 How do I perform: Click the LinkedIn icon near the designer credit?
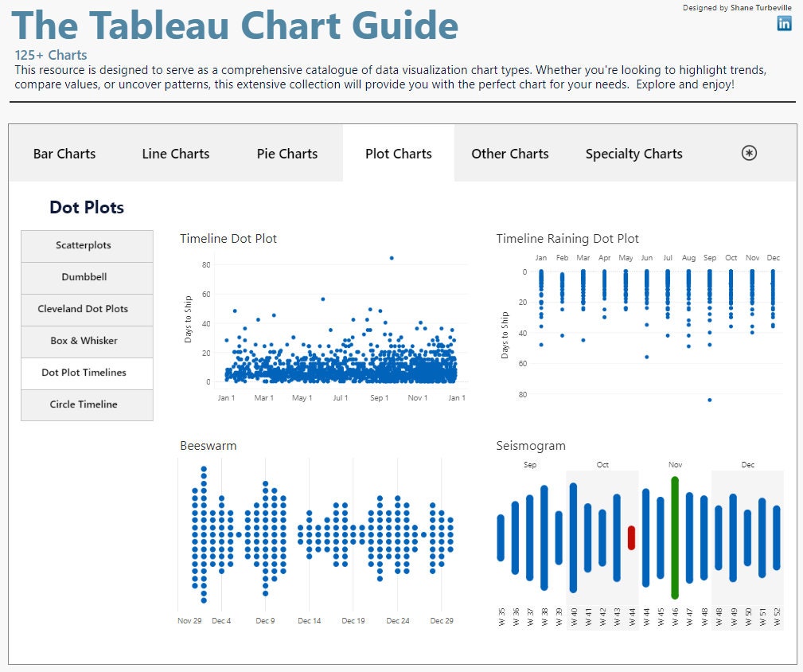tap(784, 24)
